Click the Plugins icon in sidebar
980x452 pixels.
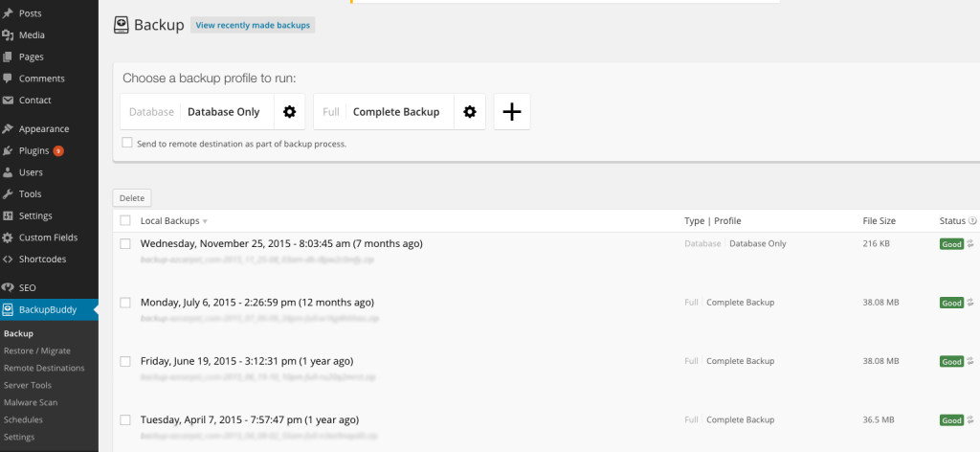tap(8, 151)
